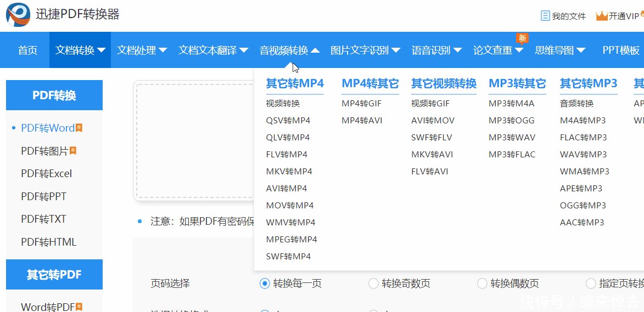
Task: Choose MP3转M4A from the menu
Action: tap(511, 103)
